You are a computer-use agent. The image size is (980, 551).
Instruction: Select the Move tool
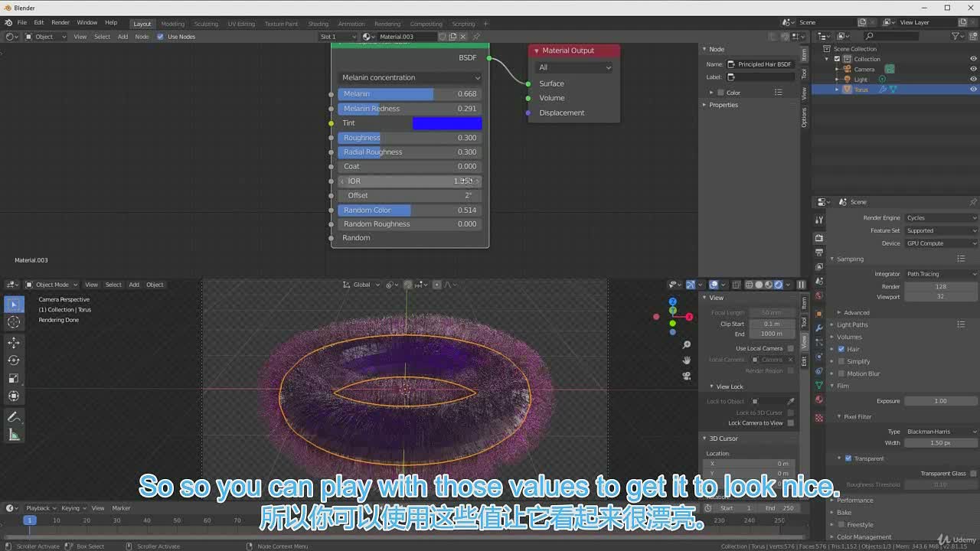(x=14, y=343)
